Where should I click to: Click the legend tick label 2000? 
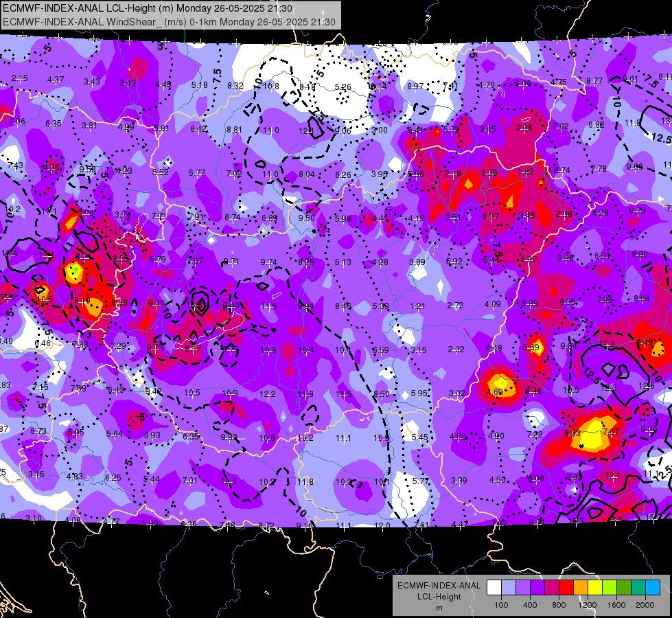click(645, 605)
